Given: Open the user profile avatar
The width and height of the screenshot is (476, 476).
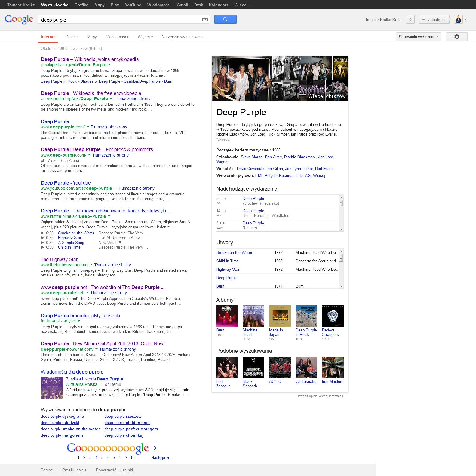Looking at the screenshot, I should pyautogui.click(x=458, y=20).
